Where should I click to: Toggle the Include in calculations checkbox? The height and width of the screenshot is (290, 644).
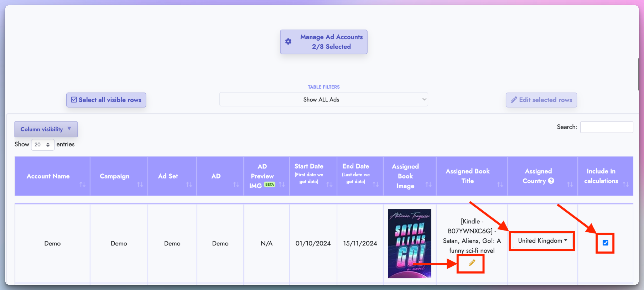(605, 242)
